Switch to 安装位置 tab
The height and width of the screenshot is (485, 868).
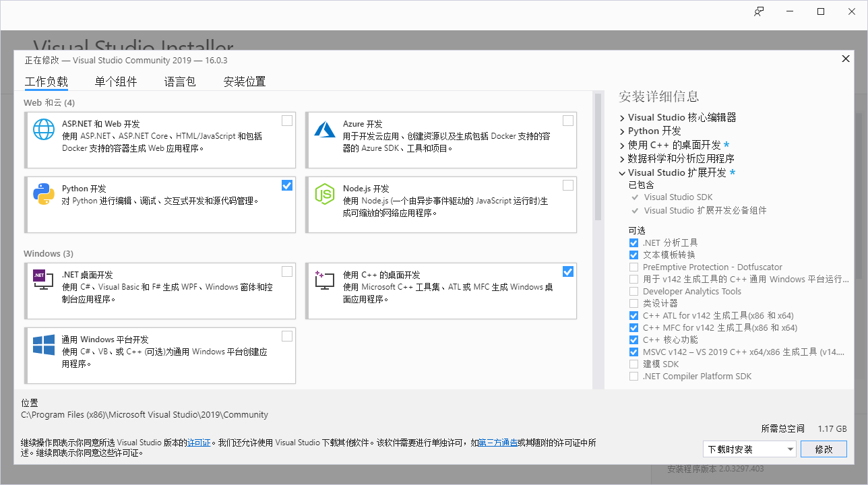pyautogui.click(x=245, y=82)
